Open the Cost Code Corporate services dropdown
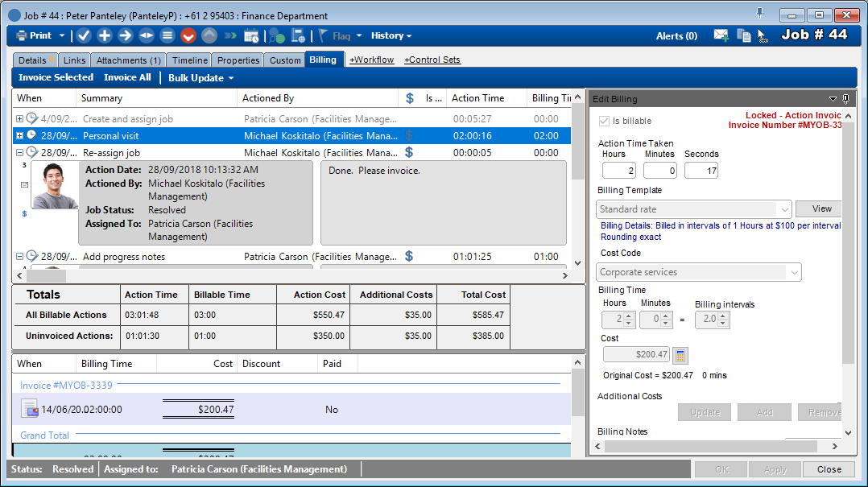The height and width of the screenshot is (487, 868). (795, 272)
